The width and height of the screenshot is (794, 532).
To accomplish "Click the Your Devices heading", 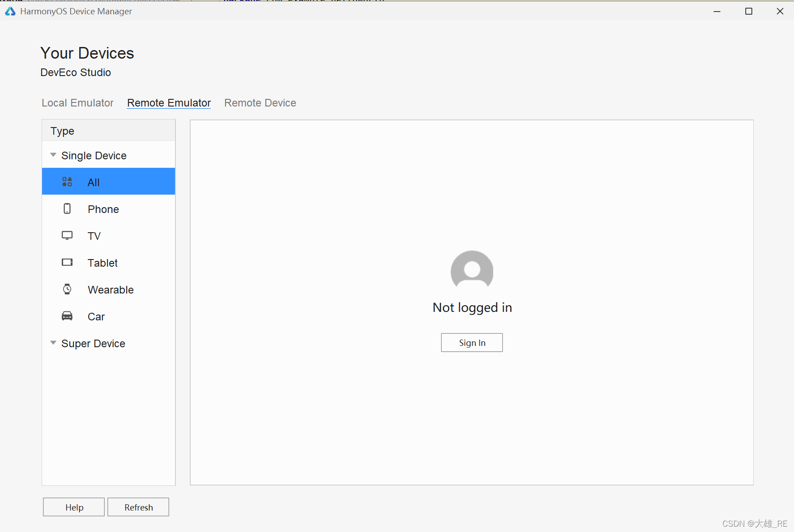I will click(x=87, y=53).
